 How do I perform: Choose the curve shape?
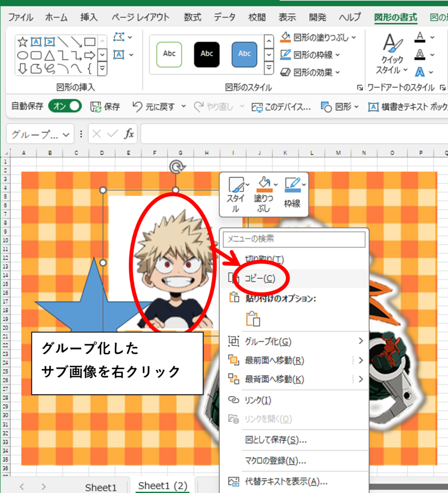[77, 68]
